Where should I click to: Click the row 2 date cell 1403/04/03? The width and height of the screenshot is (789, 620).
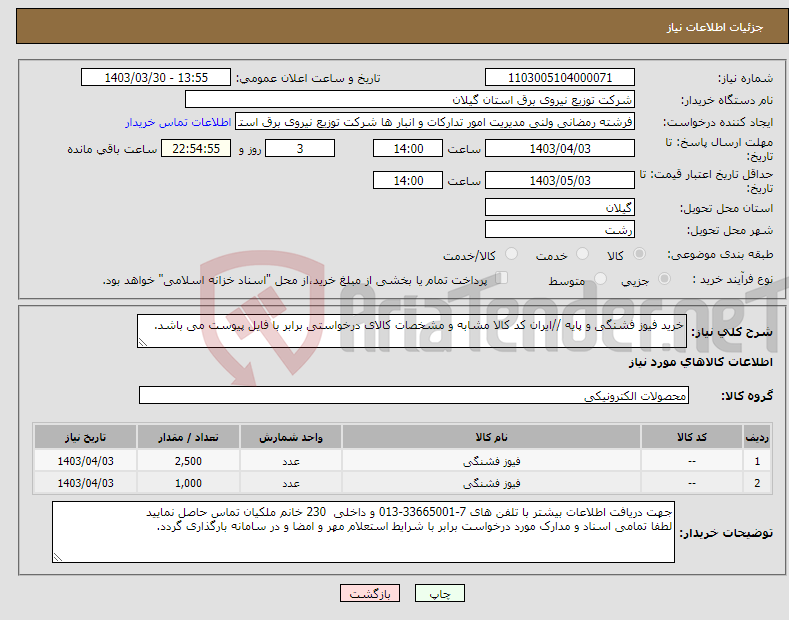coord(85,483)
